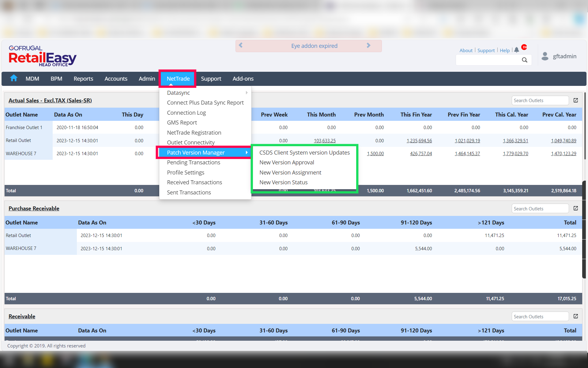Image resolution: width=588 pixels, height=368 pixels.
Task: Pop out the Purchase Receivable panel
Action: click(x=576, y=208)
